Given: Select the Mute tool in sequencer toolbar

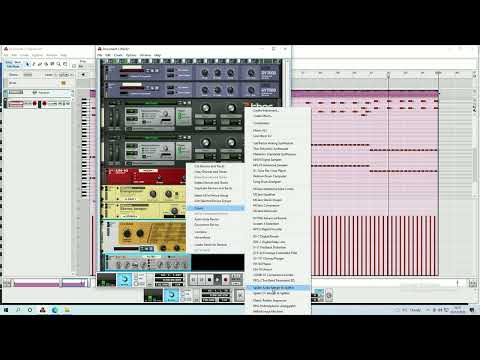Looking at the screenshot, I should tap(52, 64).
